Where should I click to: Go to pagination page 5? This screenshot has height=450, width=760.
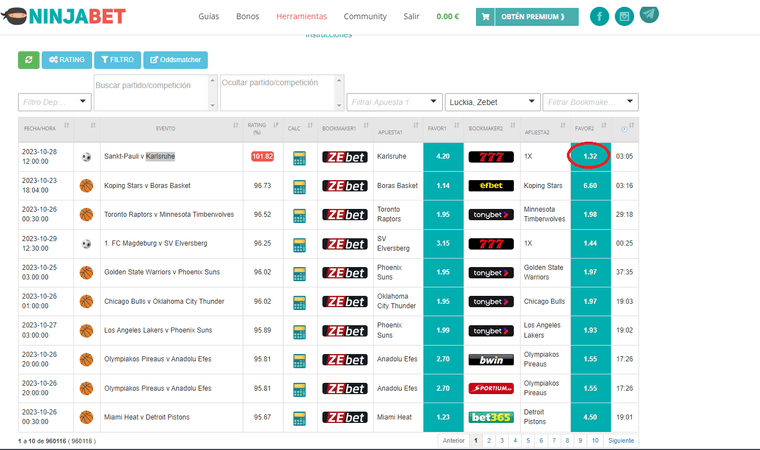pyautogui.click(x=528, y=440)
